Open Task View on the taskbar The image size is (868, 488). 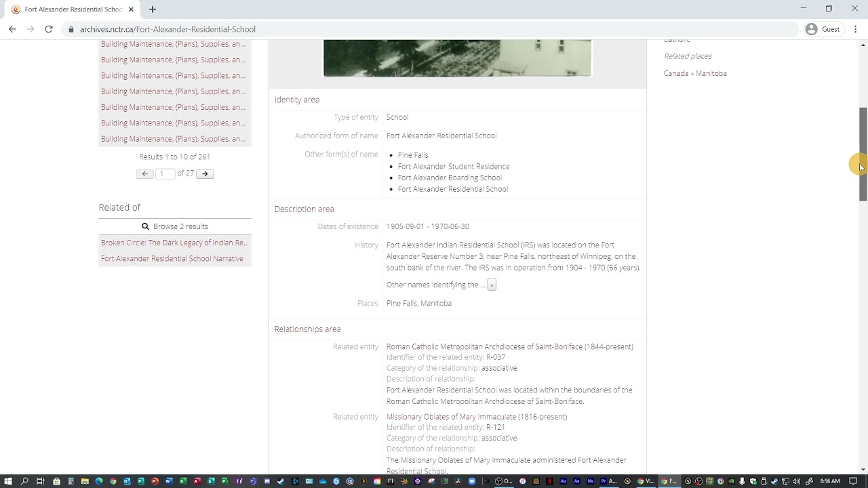(x=41, y=481)
